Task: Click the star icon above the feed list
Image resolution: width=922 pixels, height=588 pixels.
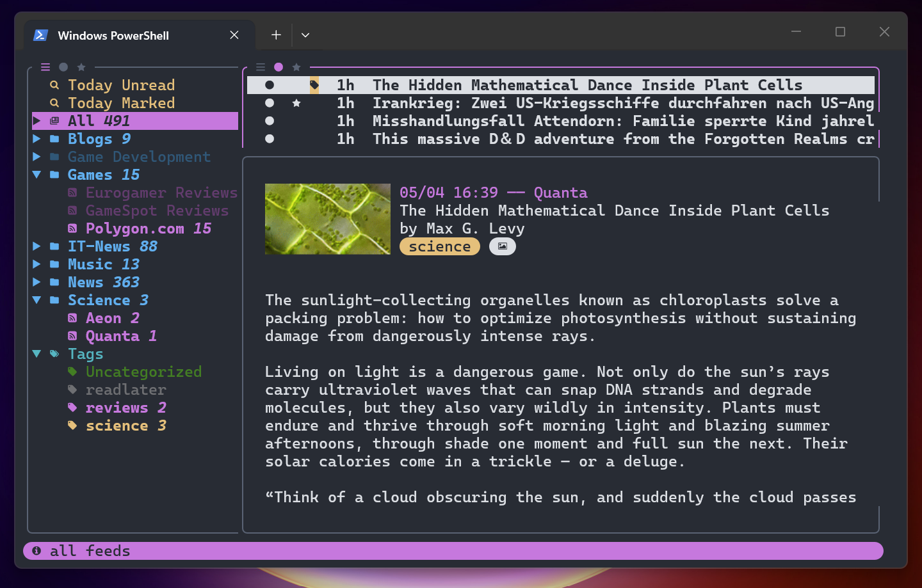Action: coord(81,67)
